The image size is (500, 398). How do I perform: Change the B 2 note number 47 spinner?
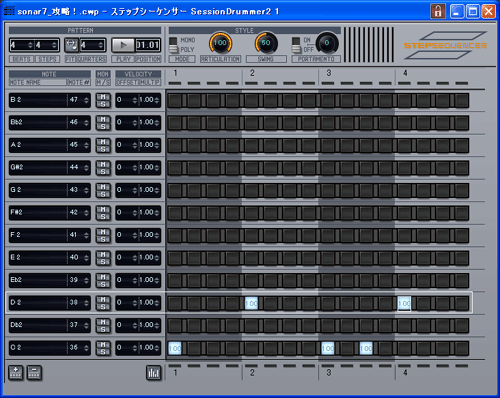click(86, 100)
